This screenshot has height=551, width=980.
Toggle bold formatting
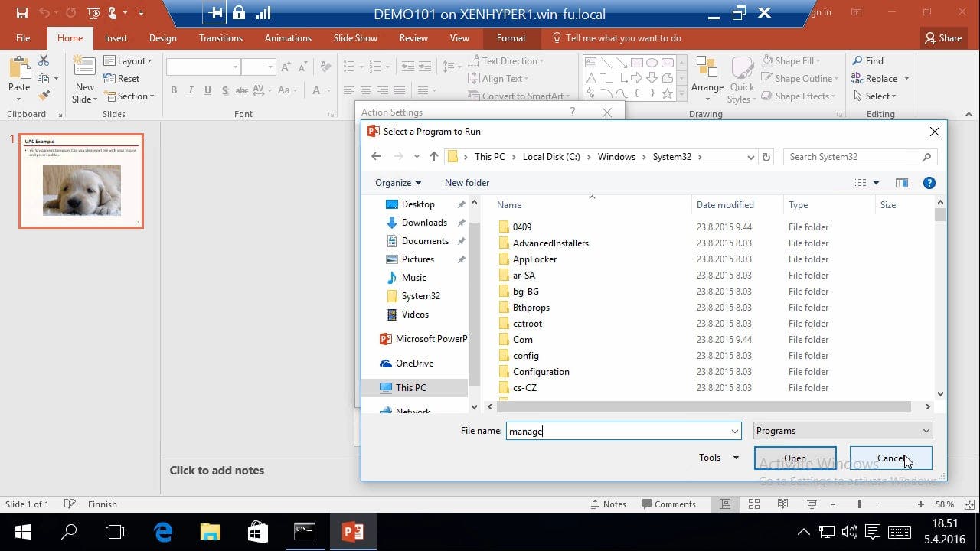(x=174, y=90)
